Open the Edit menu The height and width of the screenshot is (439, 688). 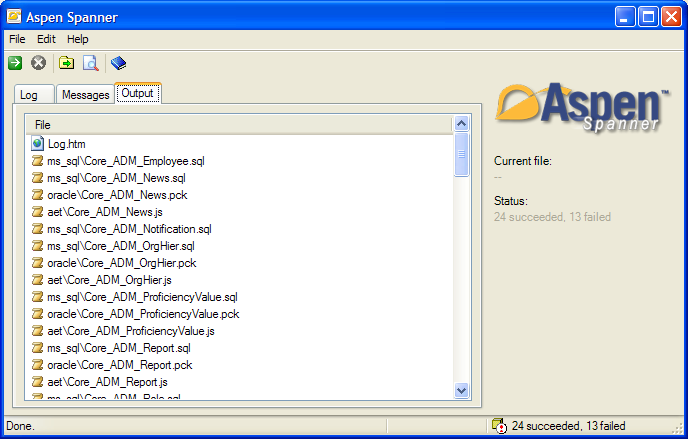coord(47,39)
